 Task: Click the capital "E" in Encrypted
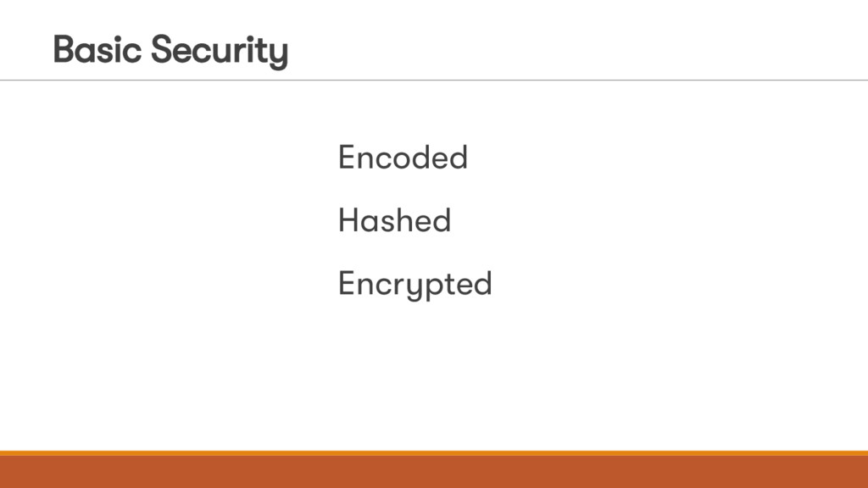click(347, 284)
